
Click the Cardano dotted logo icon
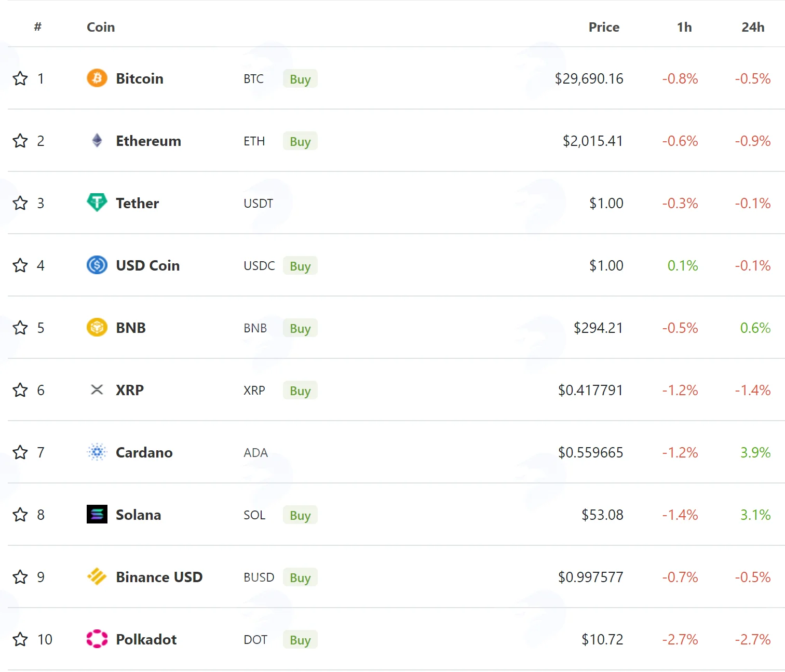click(x=97, y=452)
